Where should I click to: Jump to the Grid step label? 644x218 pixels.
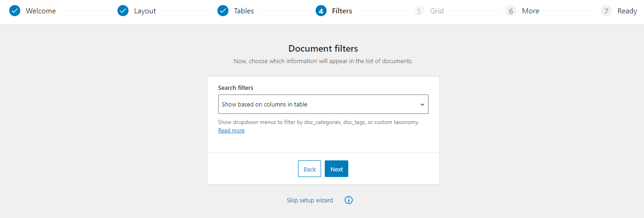pyautogui.click(x=437, y=11)
